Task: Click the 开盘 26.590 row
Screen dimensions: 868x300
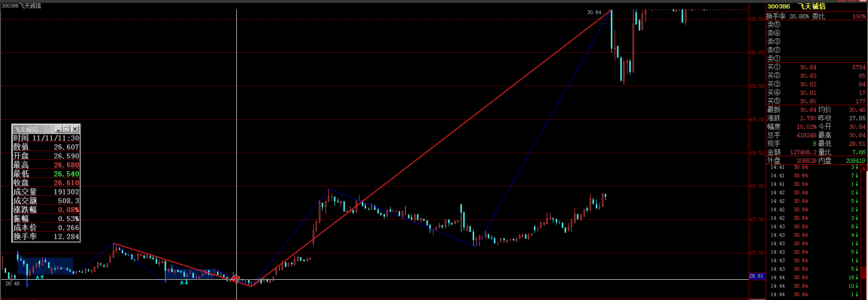Action: click(46, 156)
